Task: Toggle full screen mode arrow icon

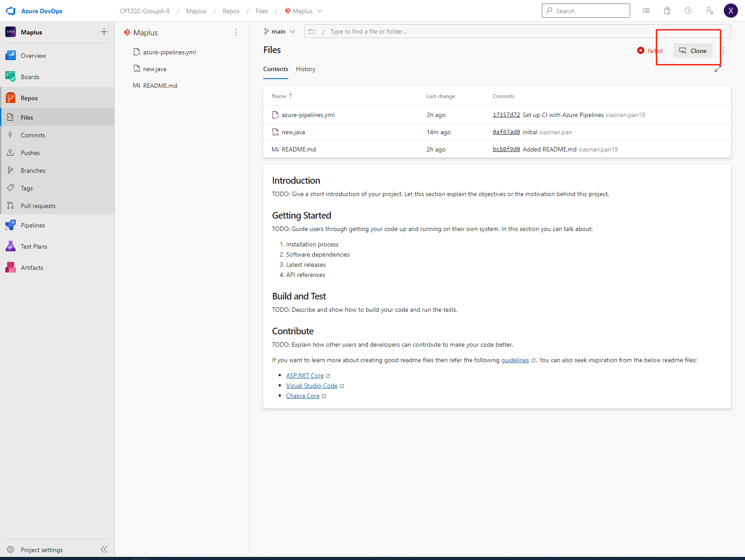Action: pos(718,68)
